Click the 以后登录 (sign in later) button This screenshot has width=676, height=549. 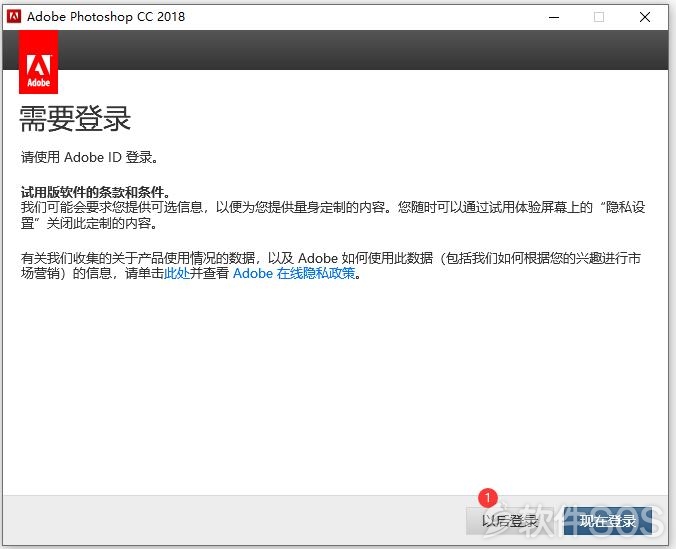pyautogui.click(x=510, y=521)
